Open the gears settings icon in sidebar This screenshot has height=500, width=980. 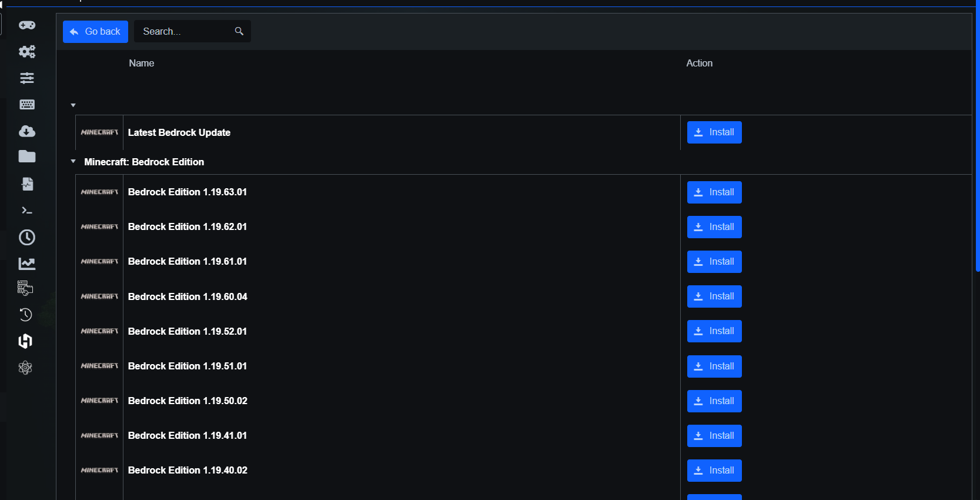click(27, 52)
